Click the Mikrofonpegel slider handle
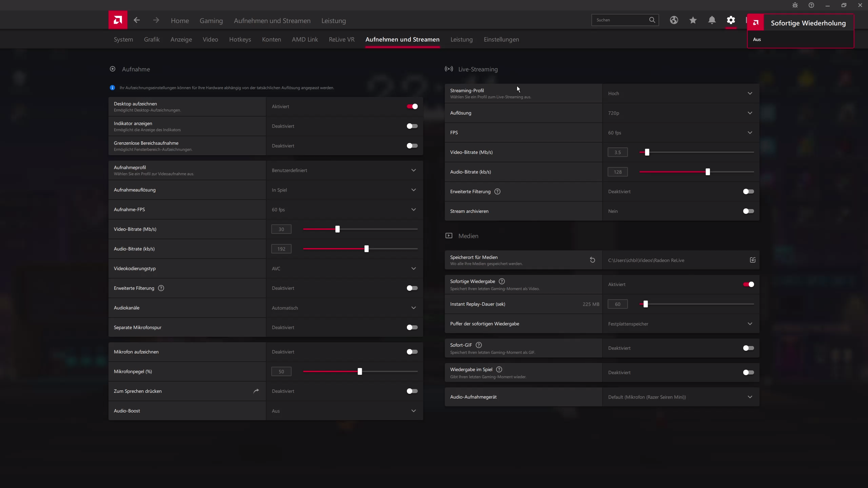 pyautogui.click(x=360, y=371)
